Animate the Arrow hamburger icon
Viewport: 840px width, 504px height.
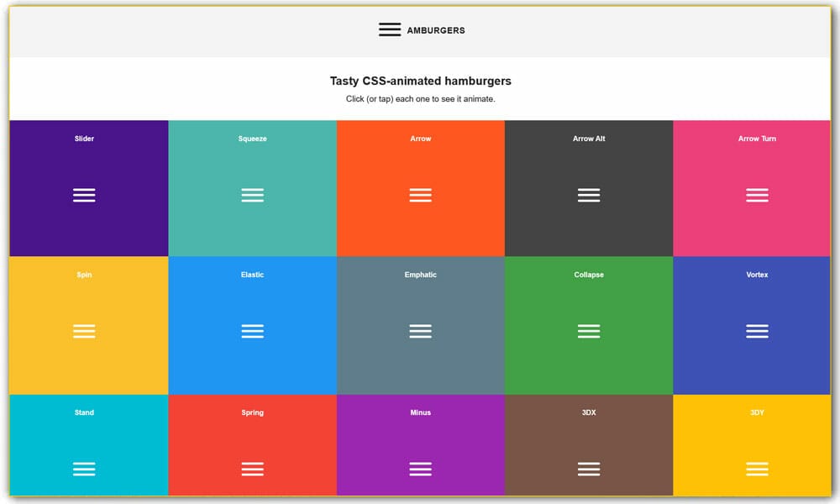pos(420,195)
